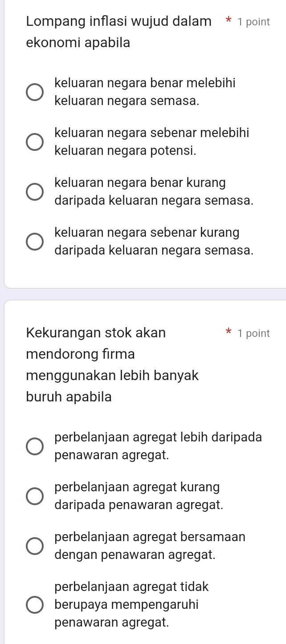
Task: Choose radio 'keluaran negara sebenar melebihi keluaran negara potensi'
Action: 35,142
